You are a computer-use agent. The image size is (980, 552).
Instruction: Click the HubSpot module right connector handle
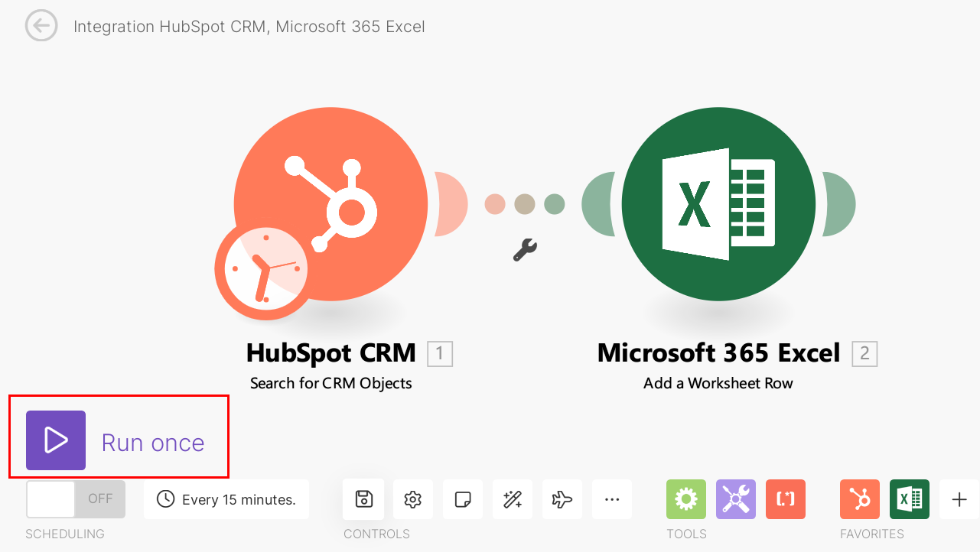point(451,204)
